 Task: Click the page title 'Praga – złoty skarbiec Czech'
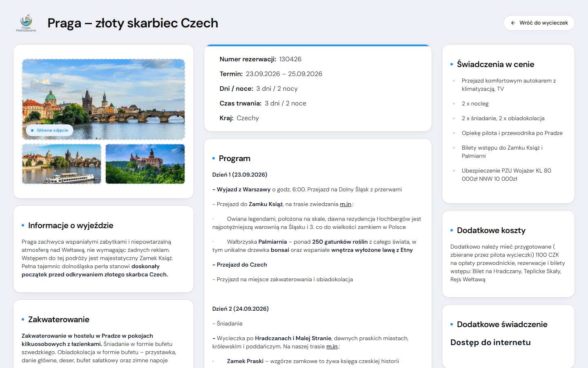133,23
